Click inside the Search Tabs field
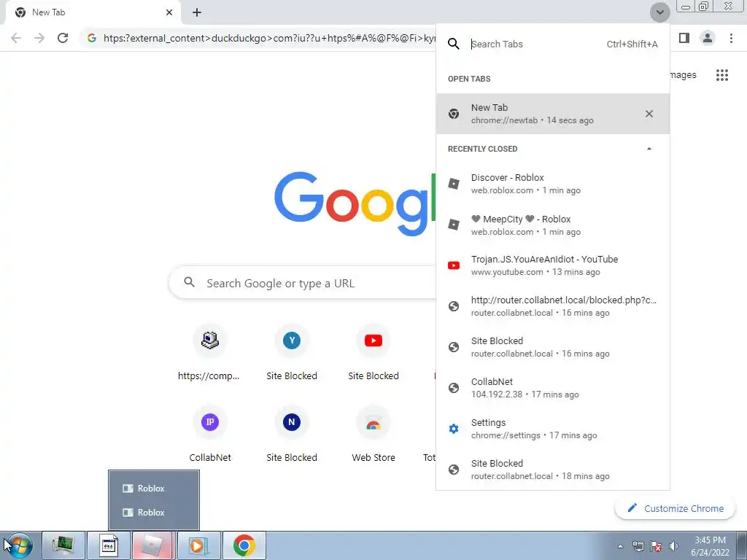 click(564, 44)
